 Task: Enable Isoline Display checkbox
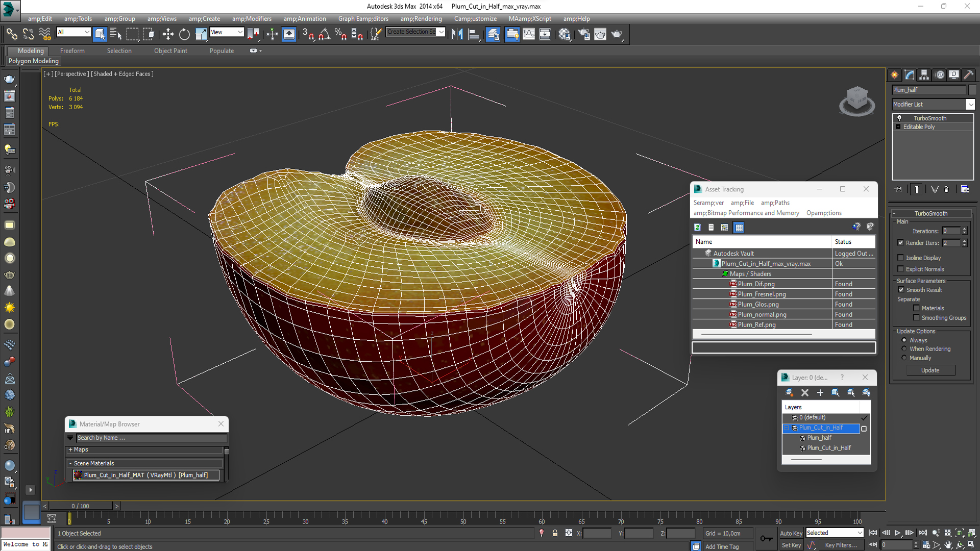pyautogui.click(x=900, y=258)
